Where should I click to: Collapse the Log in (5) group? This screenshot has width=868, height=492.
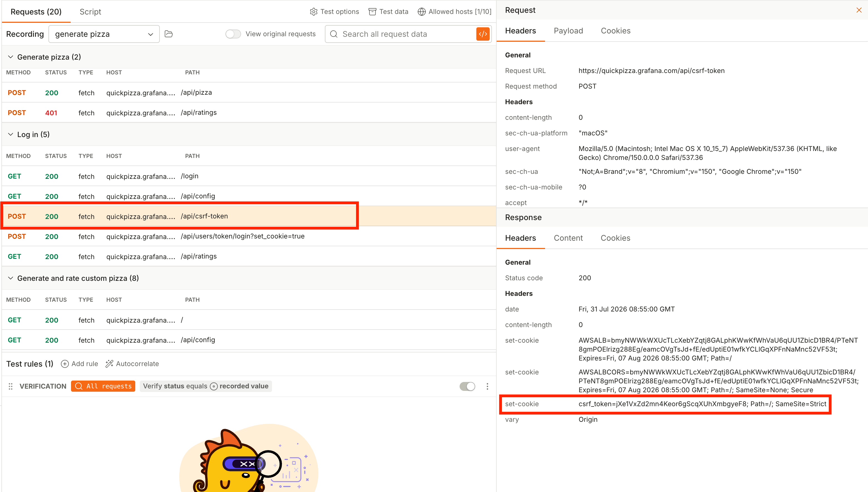coord(11,134)
